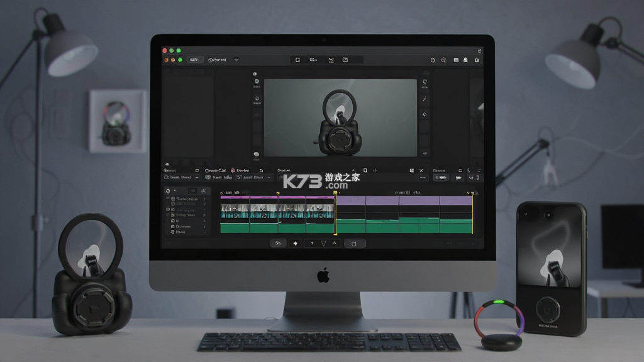Select the first light purple clip right of the playhead

pyautogui.click(x=351, y=200)
